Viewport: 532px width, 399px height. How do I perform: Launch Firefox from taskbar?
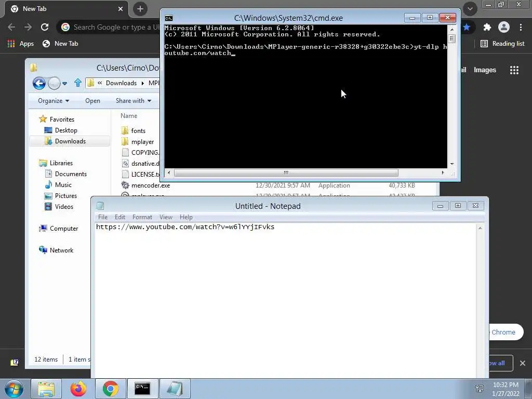78,389
